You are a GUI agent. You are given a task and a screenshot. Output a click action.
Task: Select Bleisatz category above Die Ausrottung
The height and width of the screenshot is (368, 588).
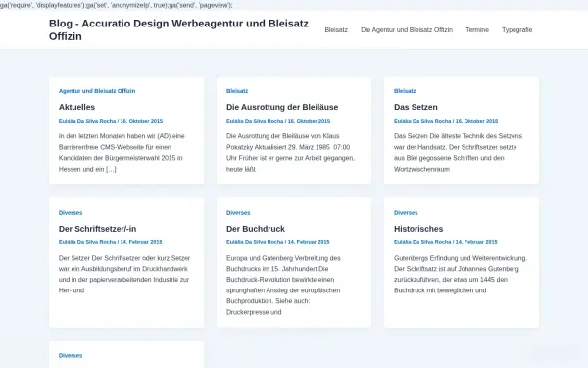(x=237, y=91)
